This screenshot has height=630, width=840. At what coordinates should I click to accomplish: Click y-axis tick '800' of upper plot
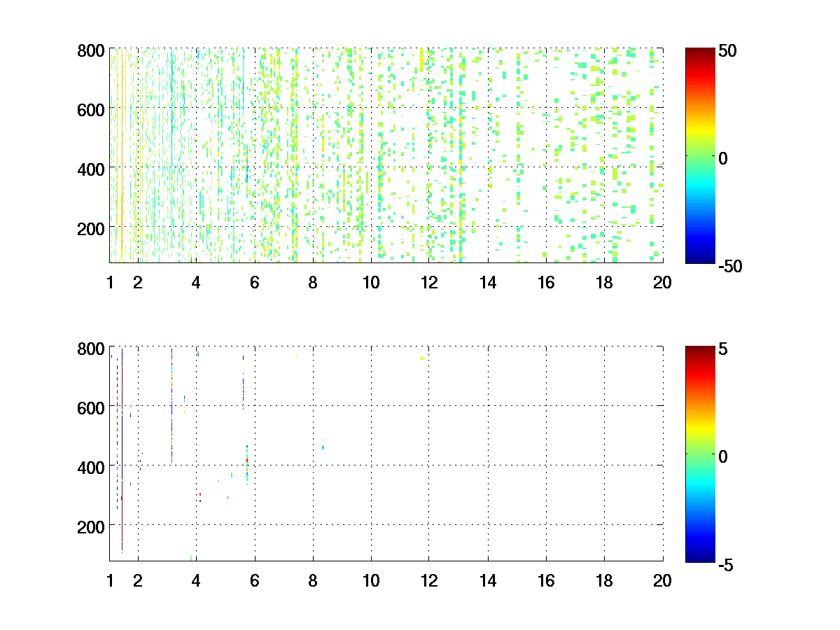point(91,50)
